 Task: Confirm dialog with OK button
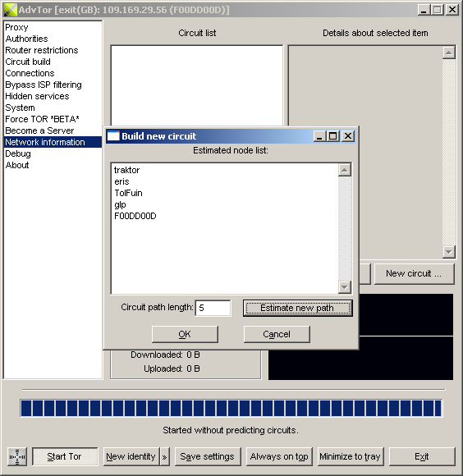click(x=185, y=334)
